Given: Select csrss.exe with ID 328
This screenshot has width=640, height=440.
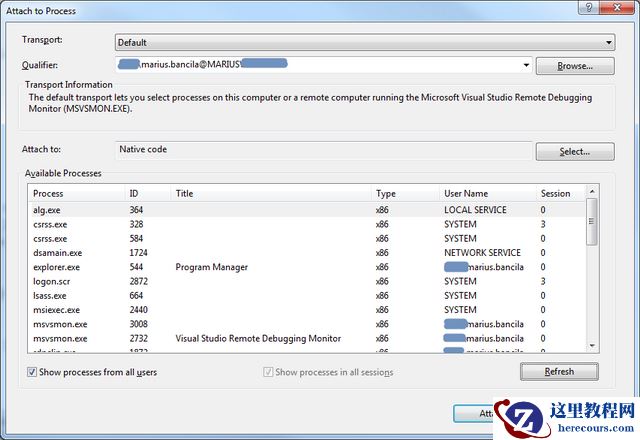Looking at the screenshot, I should tap(306, 224).
